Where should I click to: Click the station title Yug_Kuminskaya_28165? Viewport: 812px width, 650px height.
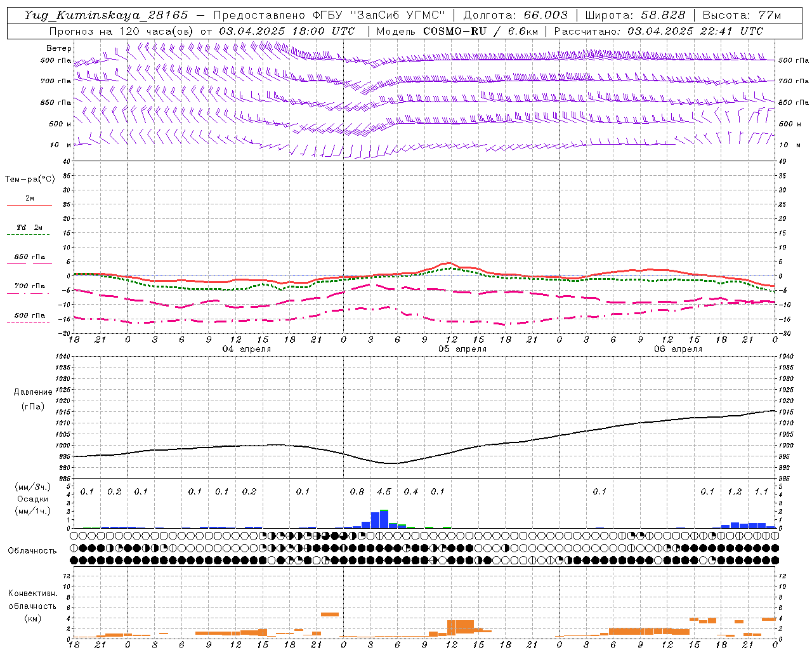click(x=107, y=15)
